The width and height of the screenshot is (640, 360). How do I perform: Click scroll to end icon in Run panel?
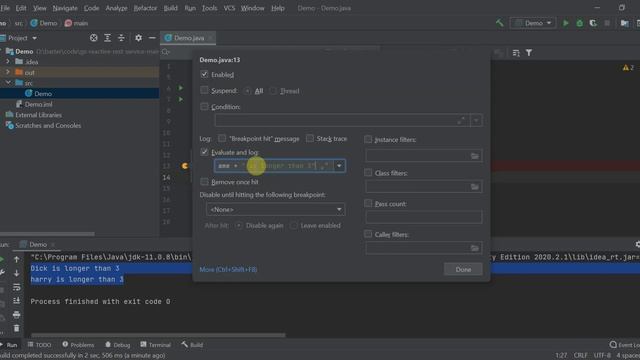click(x=16, y=301)
